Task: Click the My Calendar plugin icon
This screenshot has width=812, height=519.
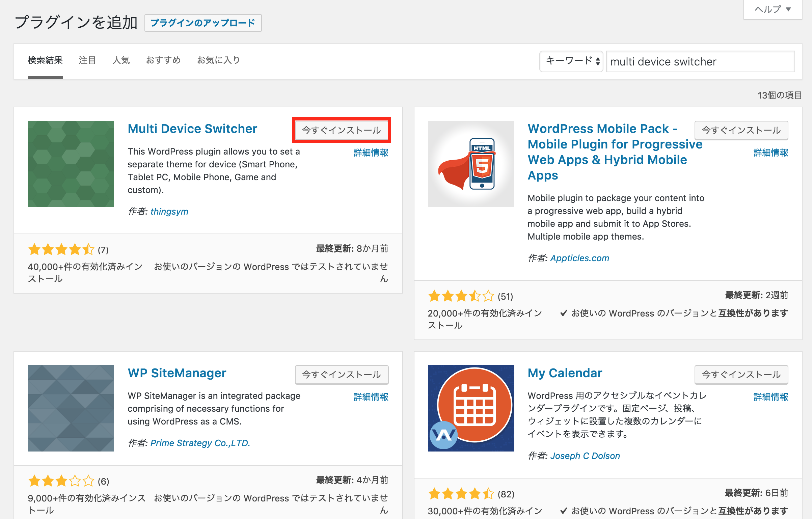Action: (471, 408)
